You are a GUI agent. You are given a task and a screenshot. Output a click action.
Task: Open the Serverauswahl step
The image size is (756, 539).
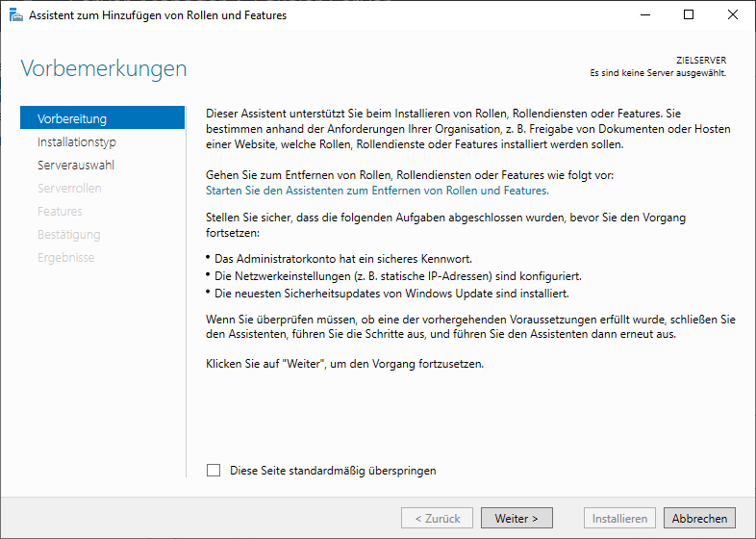[x=76, y=166]
